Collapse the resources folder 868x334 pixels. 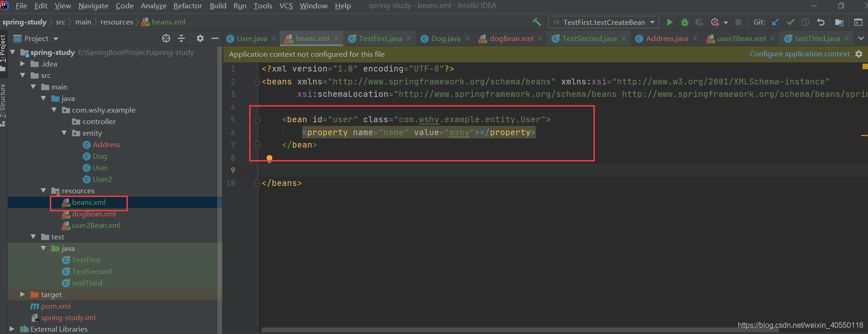43,191
